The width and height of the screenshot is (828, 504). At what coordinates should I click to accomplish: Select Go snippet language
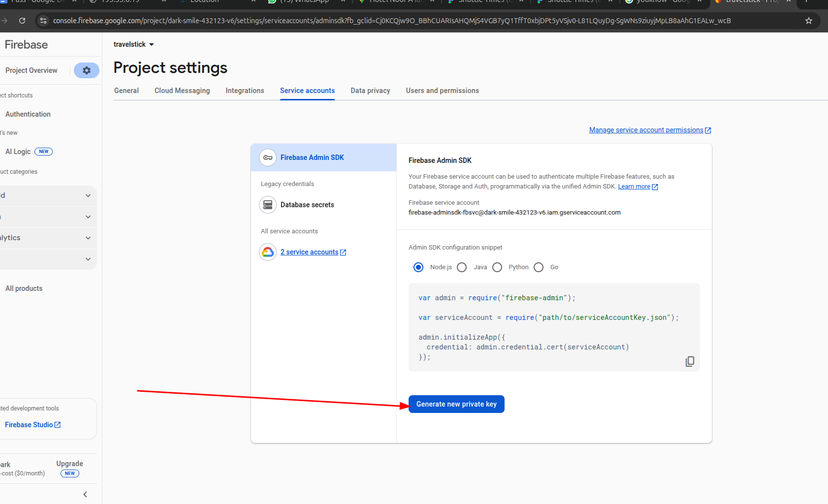539,267
